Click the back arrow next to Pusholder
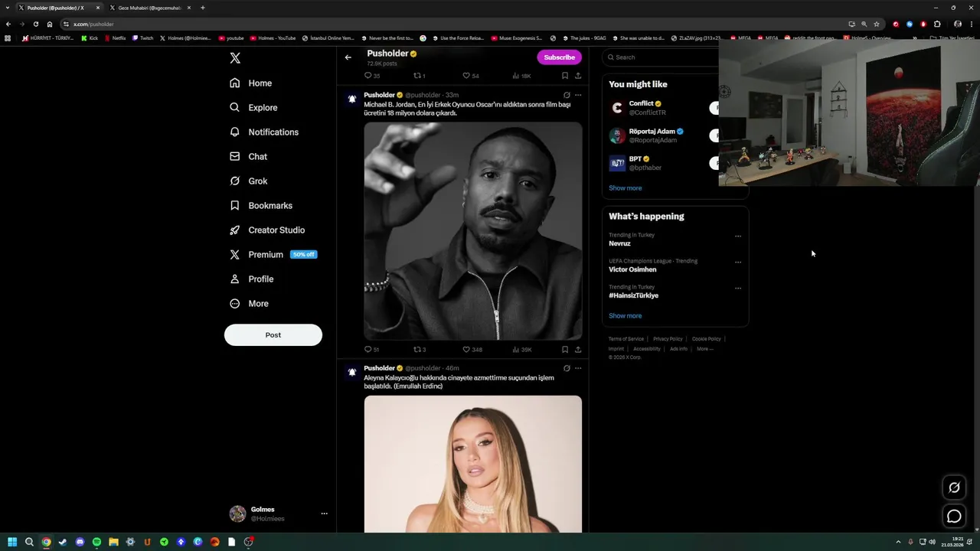This screenshot has height=551, width=980. point(348,57)
